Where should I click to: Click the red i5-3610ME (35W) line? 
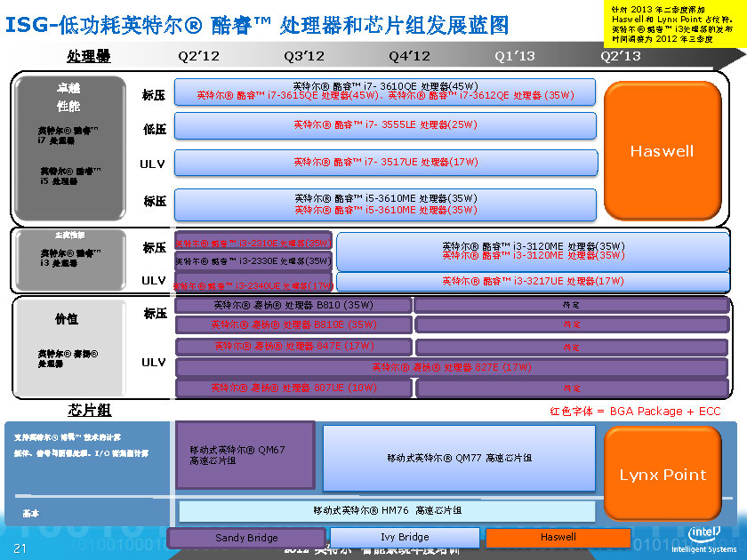(x=385, y=210)
